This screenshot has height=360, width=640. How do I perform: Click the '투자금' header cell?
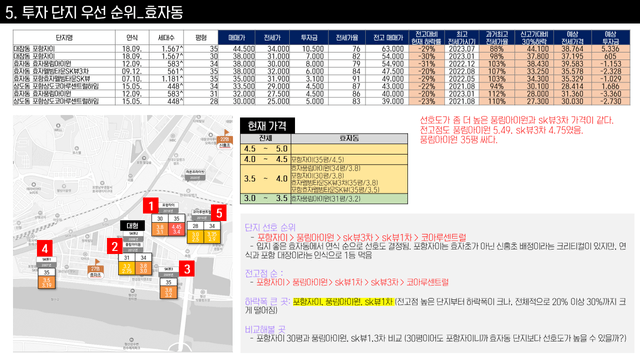[309, 38]
